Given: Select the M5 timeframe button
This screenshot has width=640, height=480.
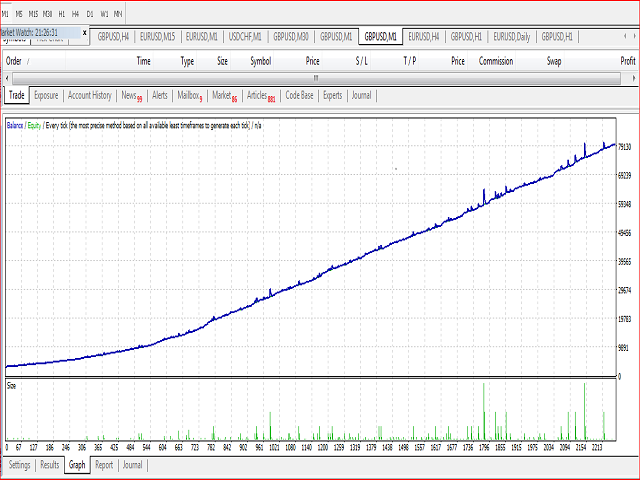Looking at the screenshot, I should click(19, 14).
